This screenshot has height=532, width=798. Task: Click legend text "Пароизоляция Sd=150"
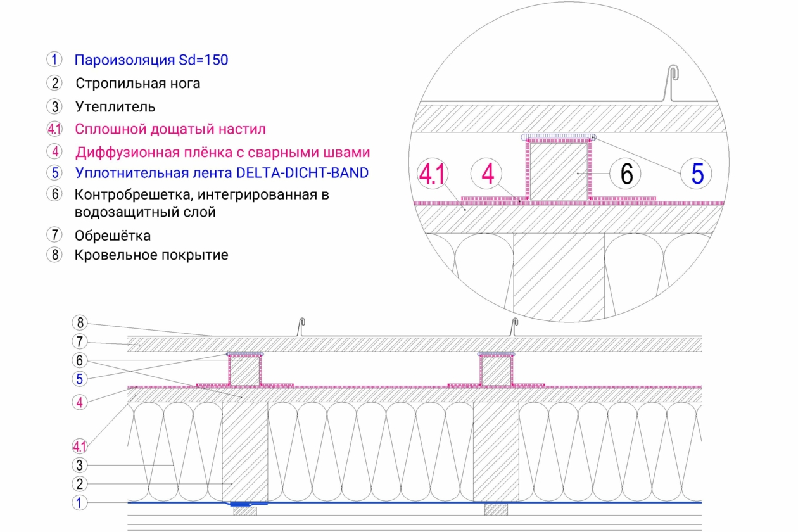click(x=151, y=61)
